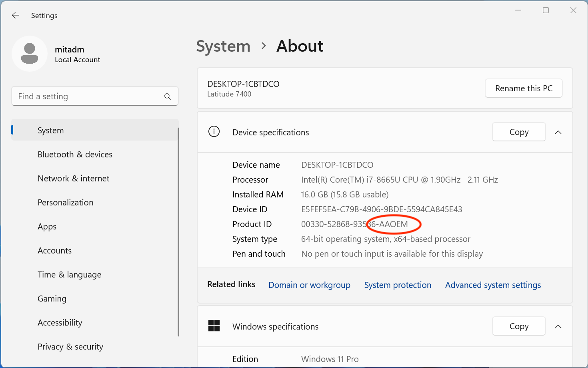Click the Device name label
The width and height of the screenshot is (588, 368).
point(256,165)
